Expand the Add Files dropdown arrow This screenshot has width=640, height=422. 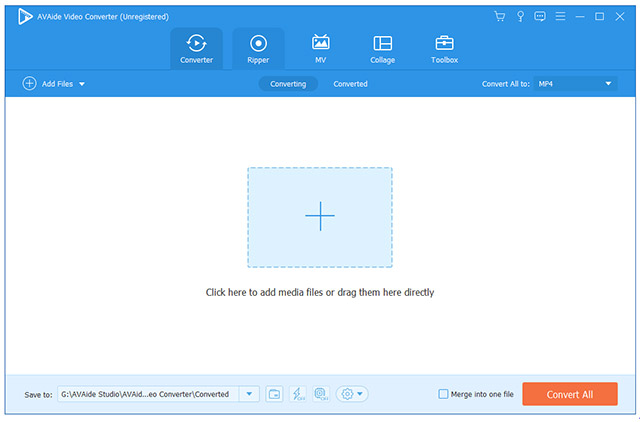click(x=81, y=84)
